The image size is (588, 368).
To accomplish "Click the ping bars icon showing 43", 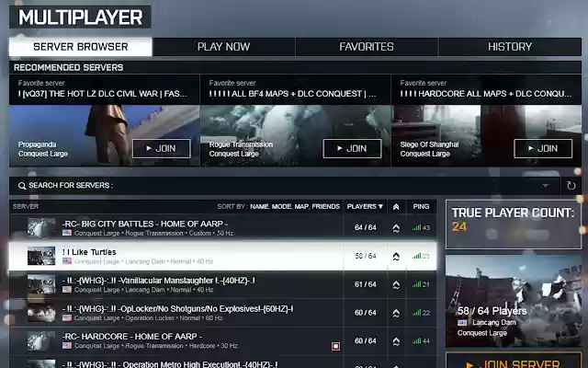I will coord(416,227).
